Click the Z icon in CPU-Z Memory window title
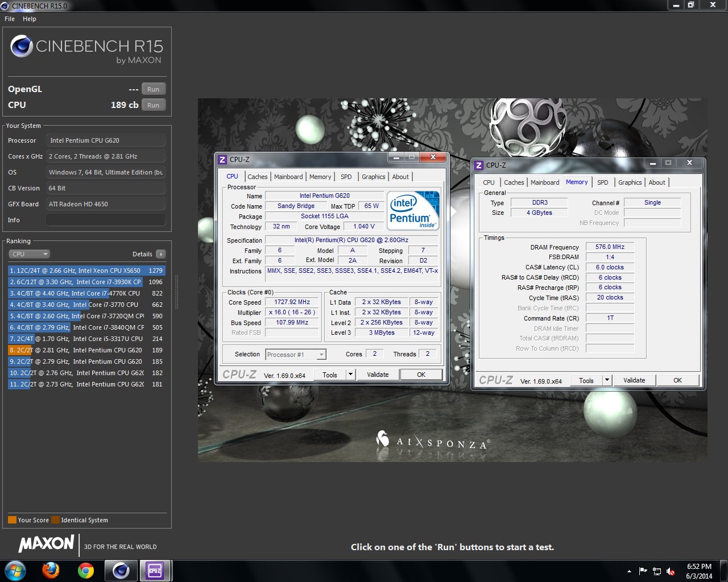 pos(479,165)
